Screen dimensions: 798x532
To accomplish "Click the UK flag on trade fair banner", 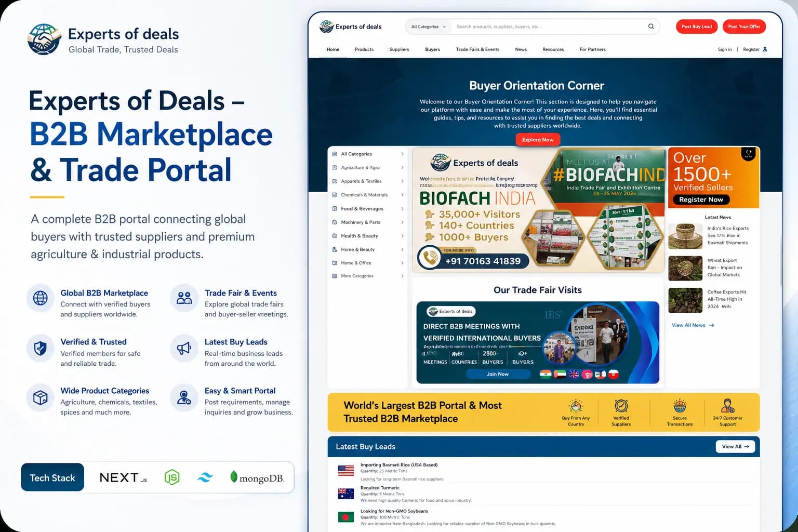I will 574,374.
